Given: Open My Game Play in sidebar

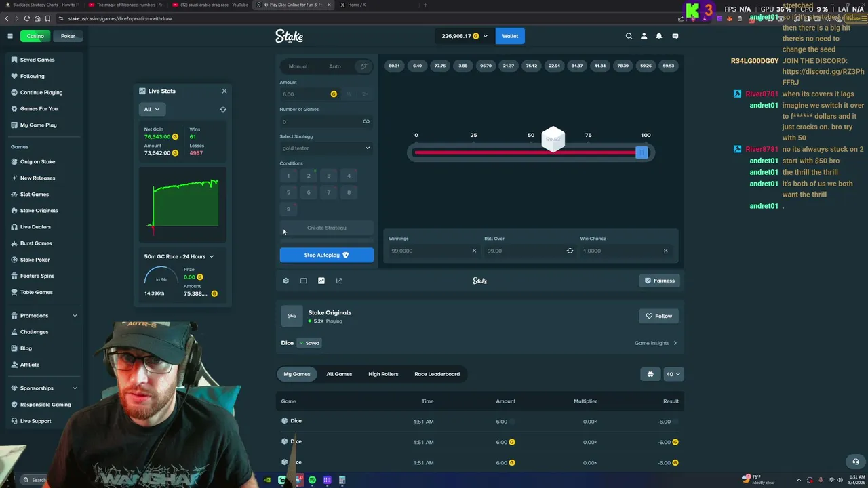Looking at the screenshot, I should [x=38, y=125].
